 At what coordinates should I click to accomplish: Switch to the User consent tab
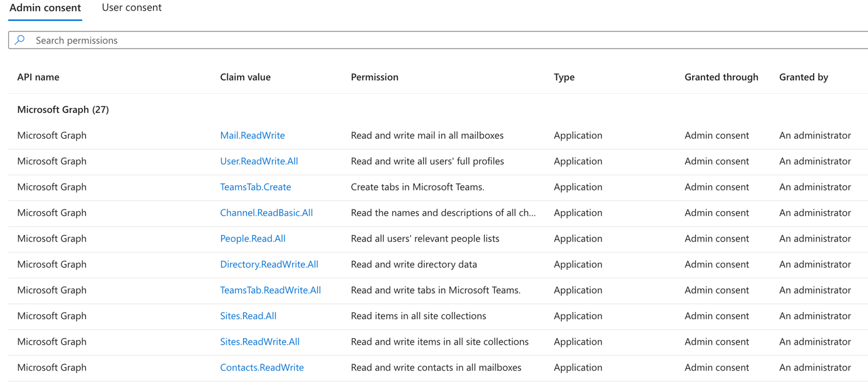132,8
